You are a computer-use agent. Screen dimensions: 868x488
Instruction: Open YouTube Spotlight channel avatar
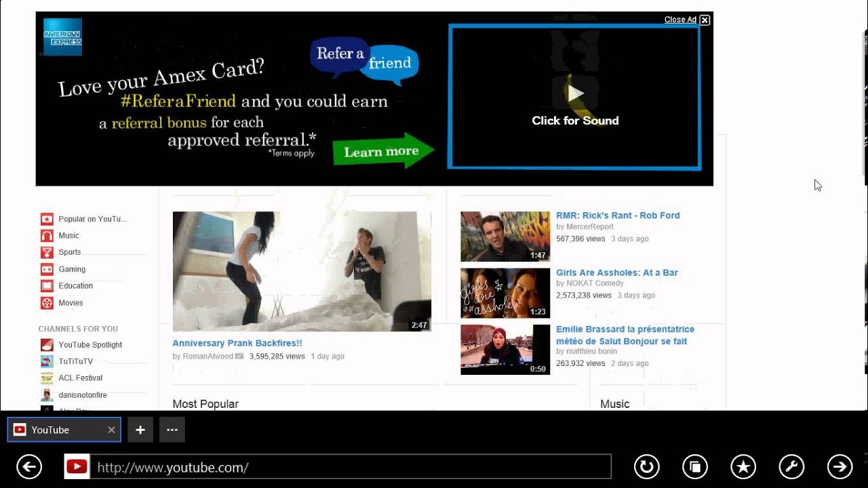click(47, 344)
